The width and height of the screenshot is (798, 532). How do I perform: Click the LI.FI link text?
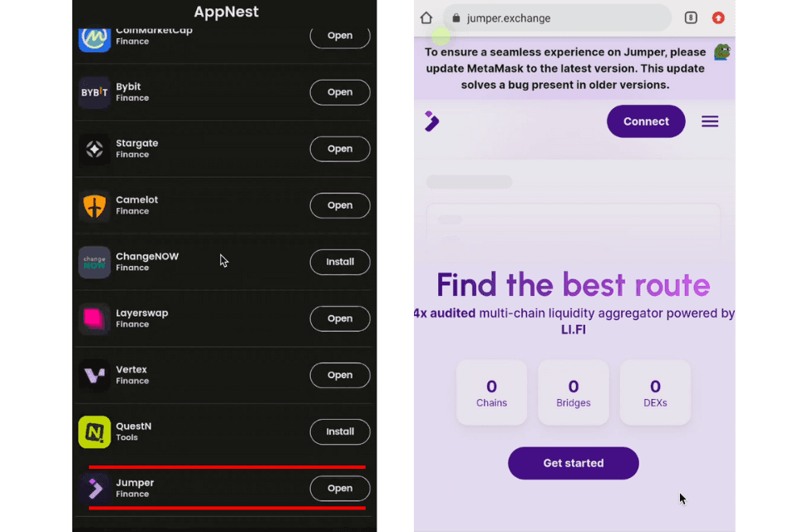tap(573, 329)
